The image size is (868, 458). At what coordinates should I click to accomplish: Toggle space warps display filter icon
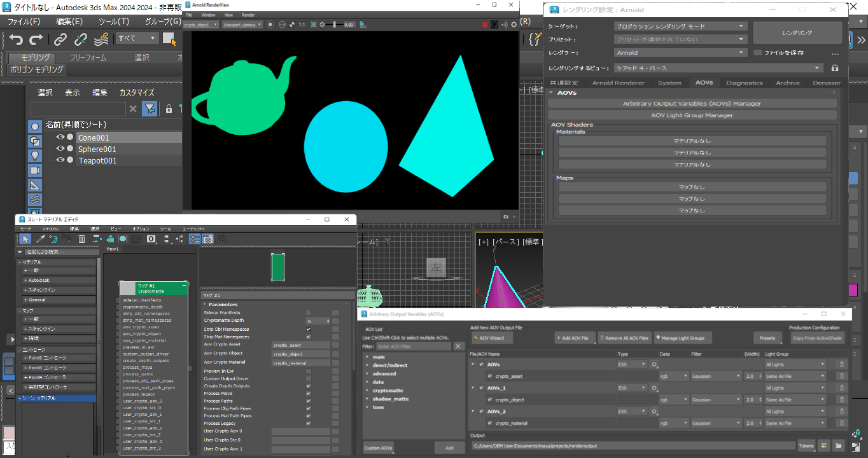[35, 200]
